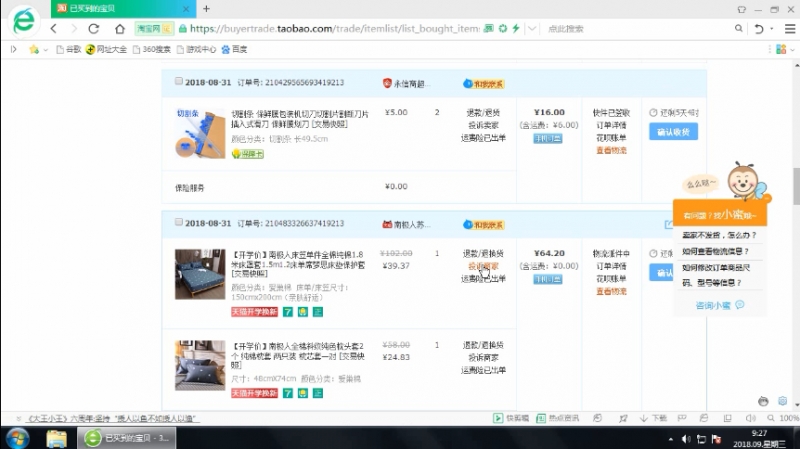This screenshot has width=800, height=449.
Task: Open the 360搜索 bookmark
Action: tap(152, 49)
